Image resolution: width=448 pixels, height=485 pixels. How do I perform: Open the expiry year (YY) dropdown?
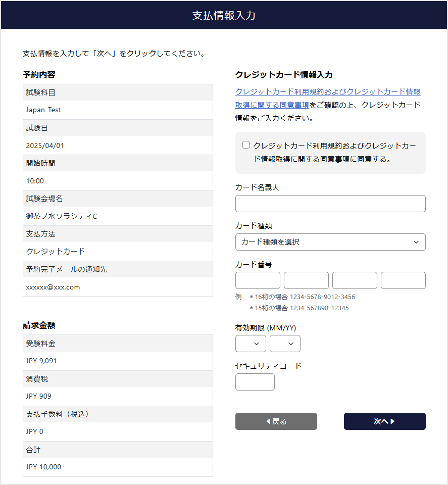(x=285, y=344)
